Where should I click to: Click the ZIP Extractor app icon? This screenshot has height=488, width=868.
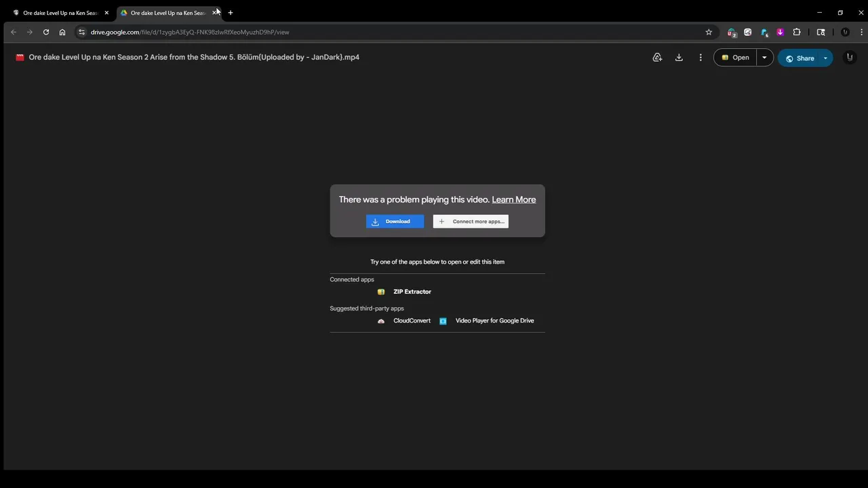click(381, 292)
